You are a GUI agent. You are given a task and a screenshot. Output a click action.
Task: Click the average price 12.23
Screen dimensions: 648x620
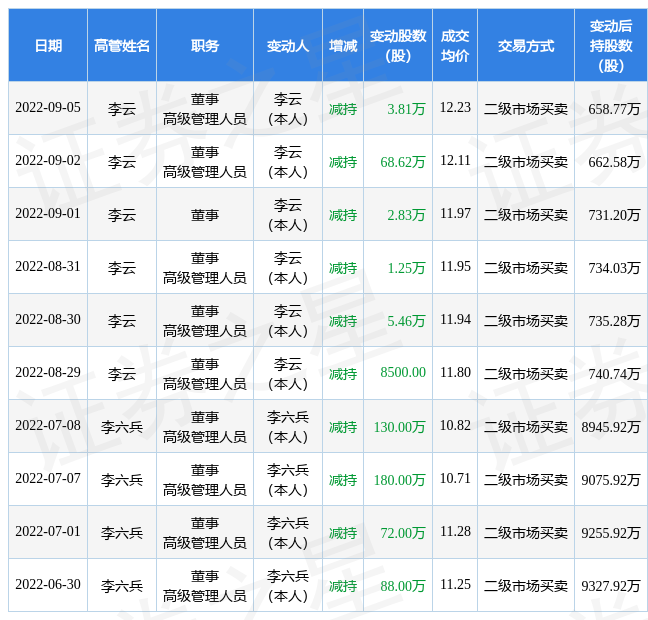[x=455, y=107]
